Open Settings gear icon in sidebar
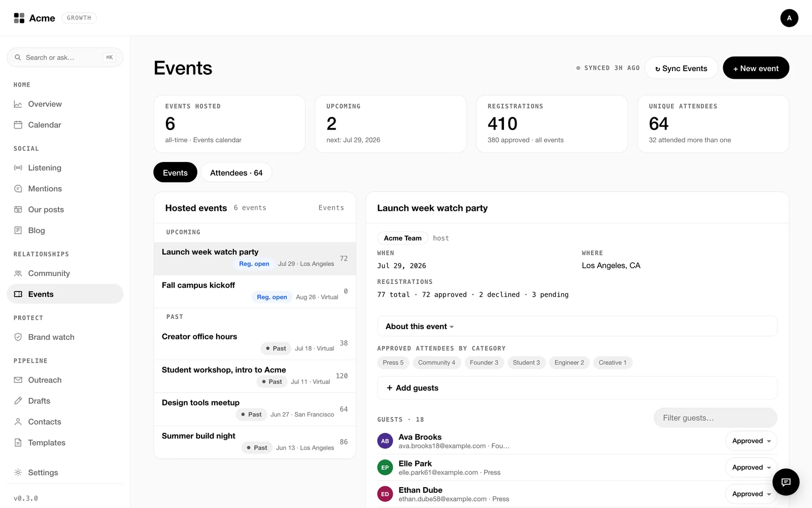This screenshot has height=508, width=812. pos(18,472)
